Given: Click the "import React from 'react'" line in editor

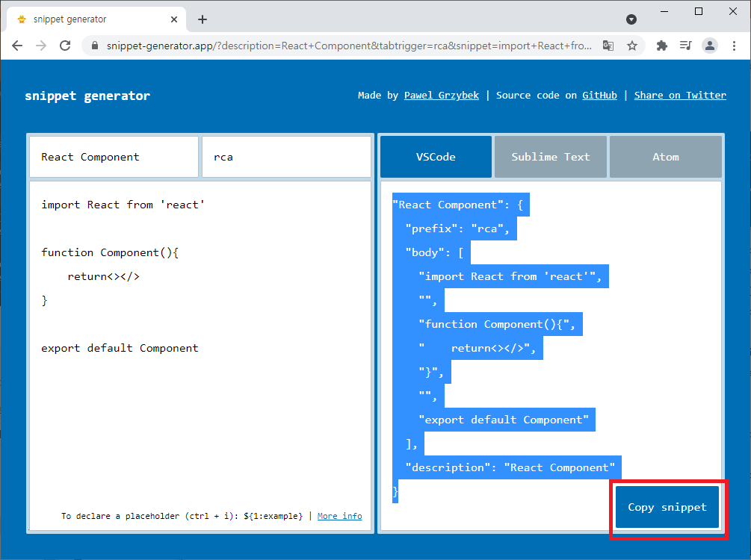Looking at the screenshot, I should coord(123,205).
